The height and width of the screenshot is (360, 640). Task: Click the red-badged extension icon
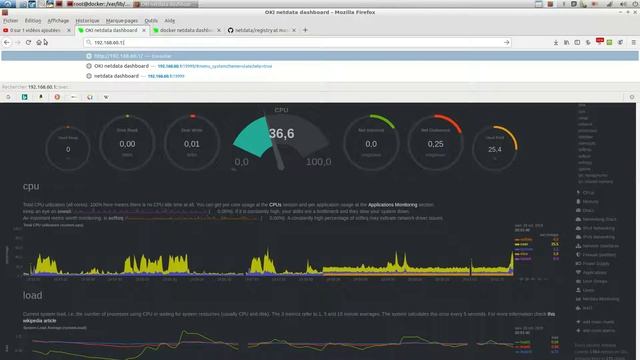(600, 42)
